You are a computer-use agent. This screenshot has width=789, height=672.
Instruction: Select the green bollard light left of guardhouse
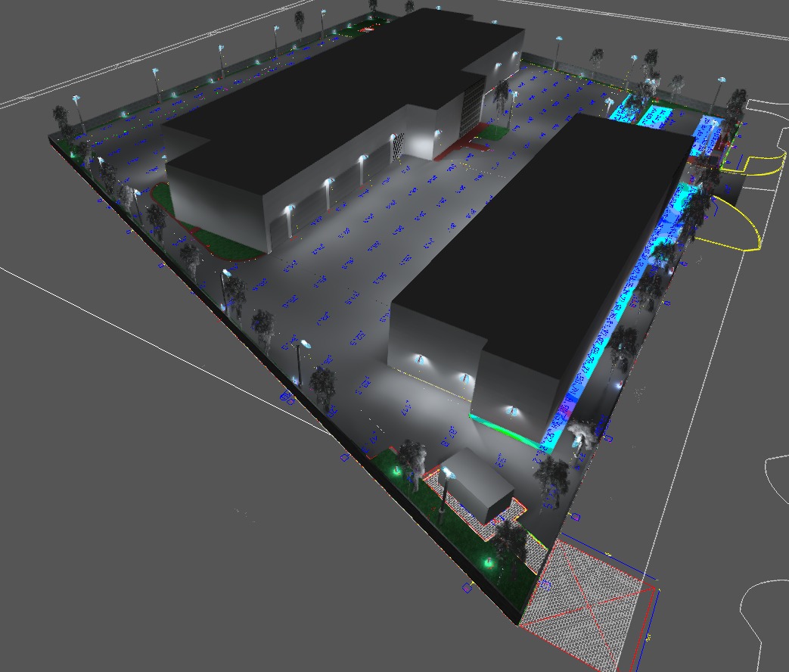[x=396, y=471]
